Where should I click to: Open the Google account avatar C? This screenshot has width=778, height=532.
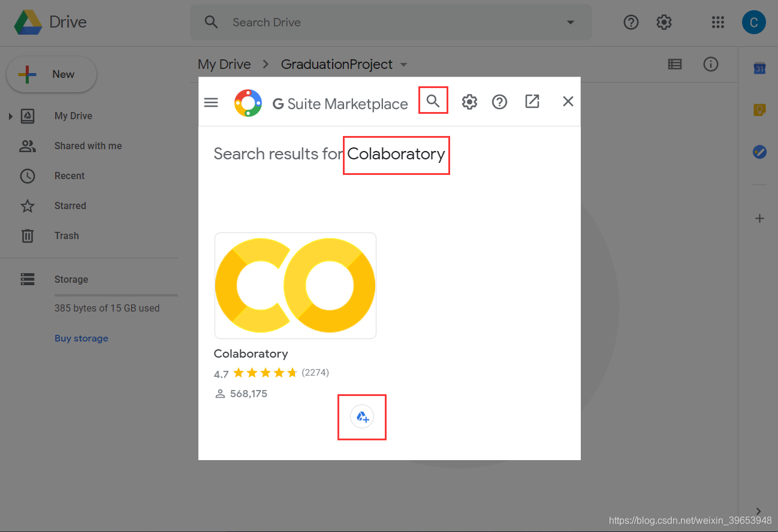753,23
